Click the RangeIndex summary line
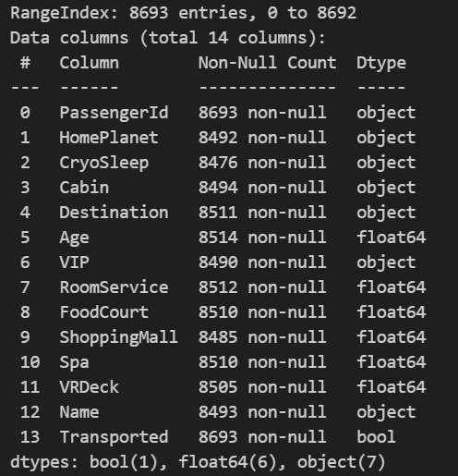The width and height of the screenshot is (458, 476). [184, 13]
